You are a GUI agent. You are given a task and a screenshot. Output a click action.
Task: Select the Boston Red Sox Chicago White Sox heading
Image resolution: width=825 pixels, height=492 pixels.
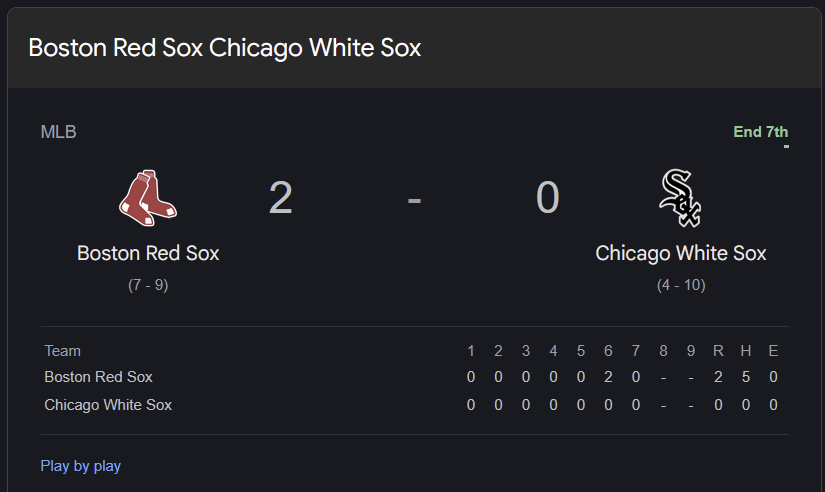(x=225, y=48)
